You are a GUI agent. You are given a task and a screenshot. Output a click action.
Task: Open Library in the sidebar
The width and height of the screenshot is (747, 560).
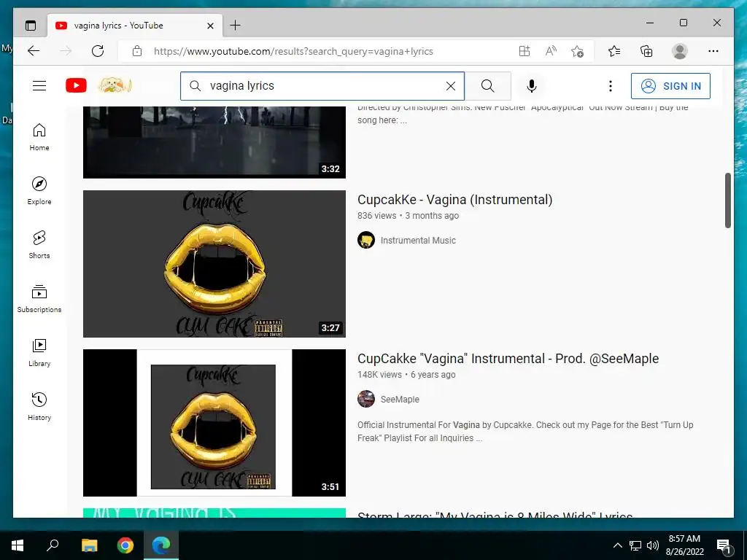pos(39,352)
